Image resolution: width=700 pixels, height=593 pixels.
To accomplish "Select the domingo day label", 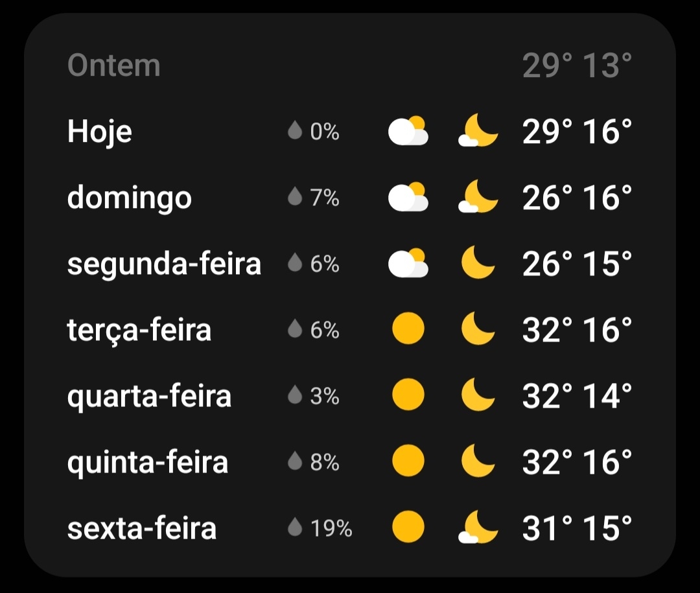I will [130, 198].
